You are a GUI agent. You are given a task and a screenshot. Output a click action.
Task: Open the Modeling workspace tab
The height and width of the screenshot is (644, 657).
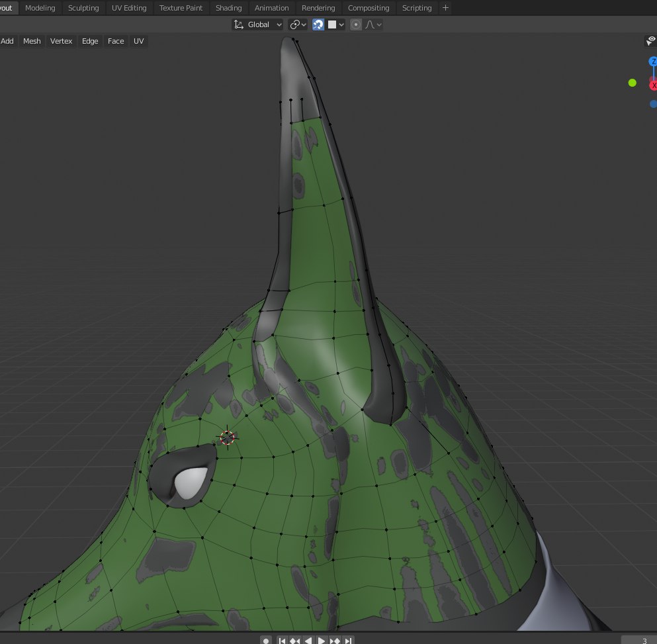40,7
